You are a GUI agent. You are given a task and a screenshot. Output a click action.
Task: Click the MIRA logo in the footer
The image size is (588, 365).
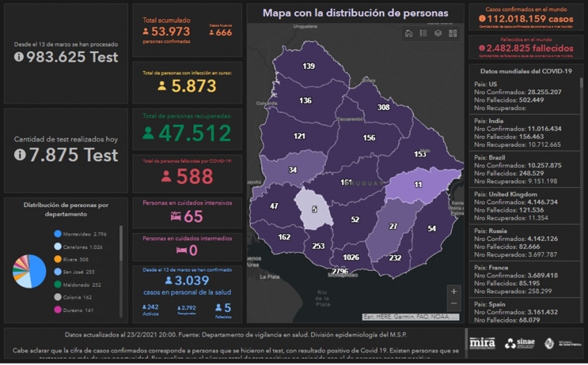click(x=482, y=343)
